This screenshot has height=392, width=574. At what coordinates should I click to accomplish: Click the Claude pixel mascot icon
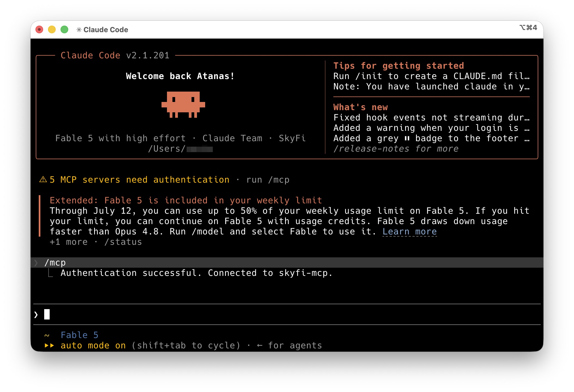(183, 105)
